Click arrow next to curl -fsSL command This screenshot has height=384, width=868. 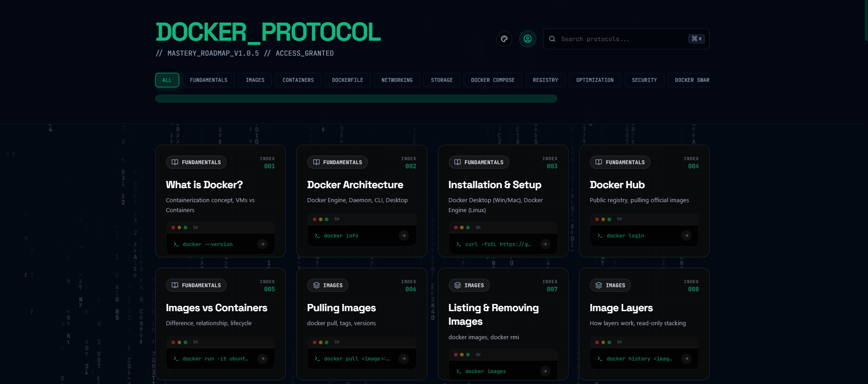pyautogui.click(x=545, y=244)
